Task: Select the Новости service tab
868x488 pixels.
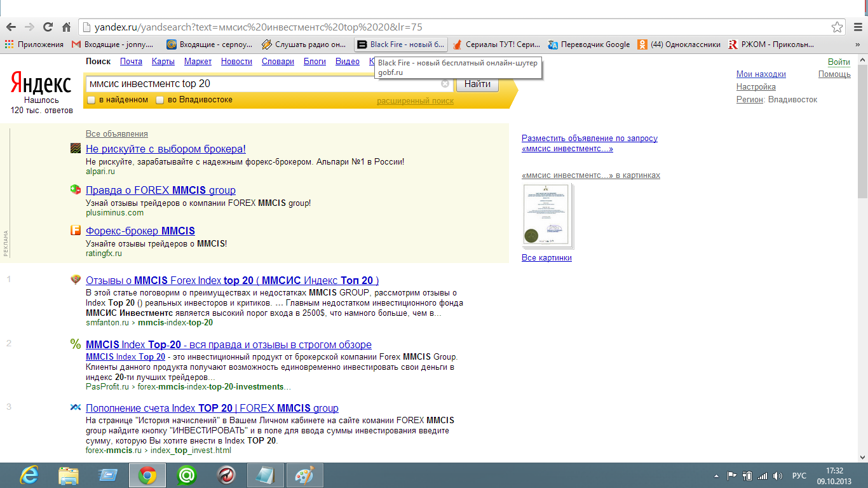Action: coord(236,62)
